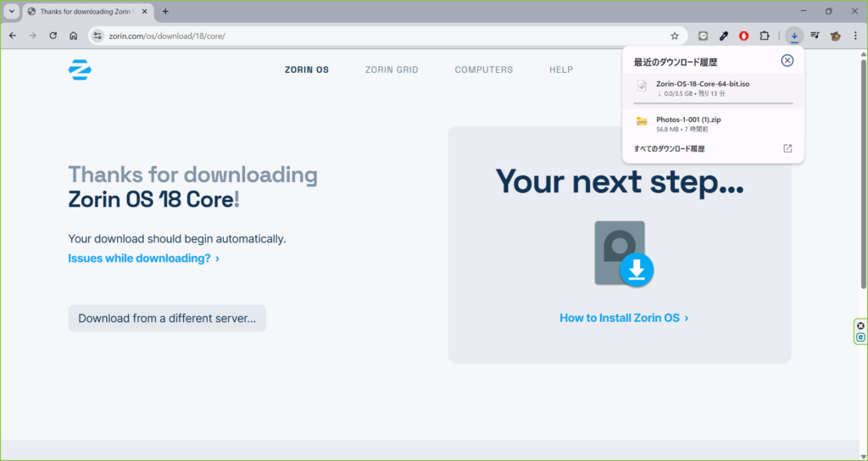
Task: Open the media control playlist icon
Action: 815,36
